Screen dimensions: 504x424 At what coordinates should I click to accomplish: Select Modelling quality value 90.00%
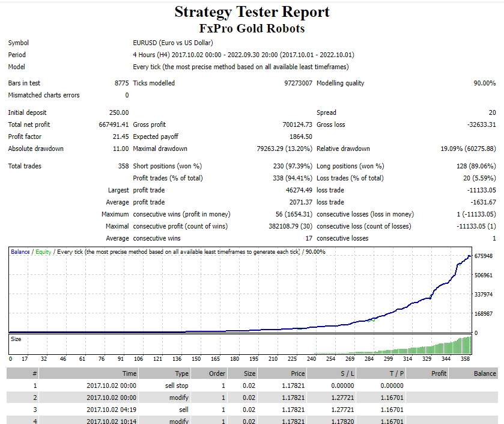pos(484,83)
